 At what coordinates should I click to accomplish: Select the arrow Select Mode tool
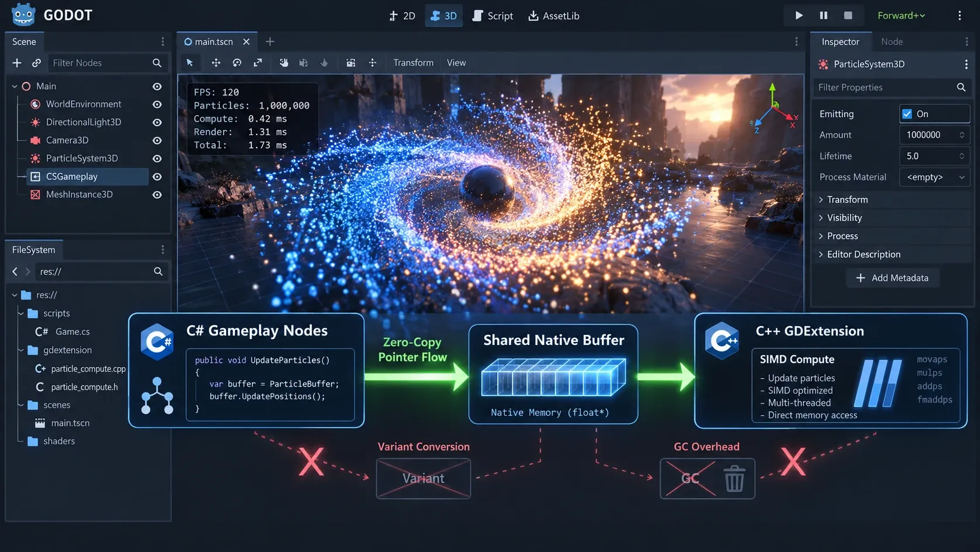tap(190, 63)
